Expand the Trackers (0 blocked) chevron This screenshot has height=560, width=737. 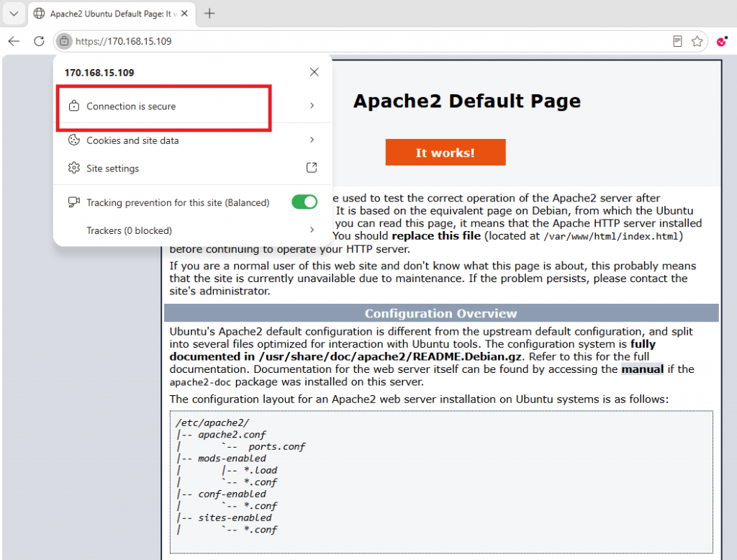[x=312, y=230]
